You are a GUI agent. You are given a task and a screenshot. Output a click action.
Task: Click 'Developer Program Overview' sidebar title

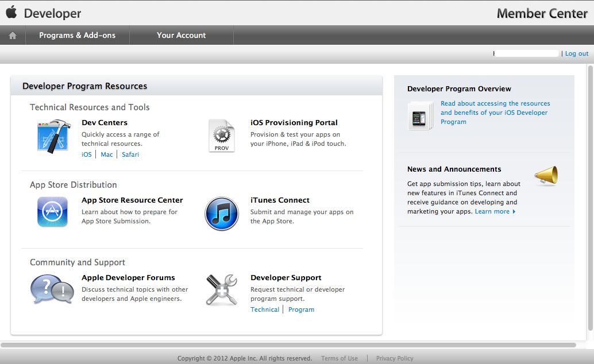coord(459,88)
